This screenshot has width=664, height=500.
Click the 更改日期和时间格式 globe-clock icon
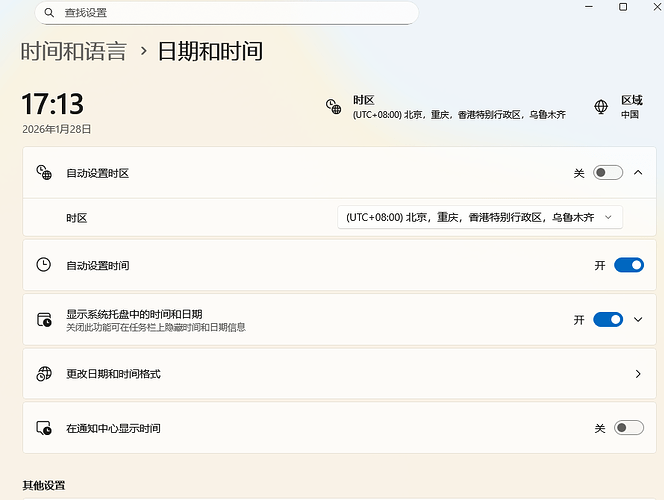[x=44, y=374]
